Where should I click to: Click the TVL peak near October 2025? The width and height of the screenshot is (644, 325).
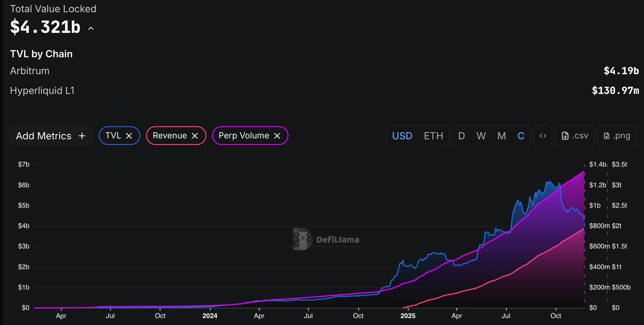click(x=549, y=182)
